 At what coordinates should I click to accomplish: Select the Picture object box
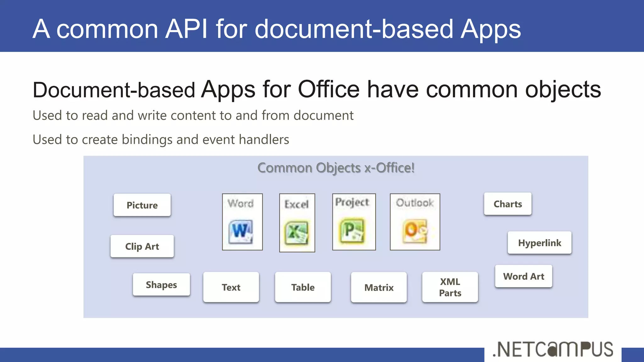click(142, 205)
